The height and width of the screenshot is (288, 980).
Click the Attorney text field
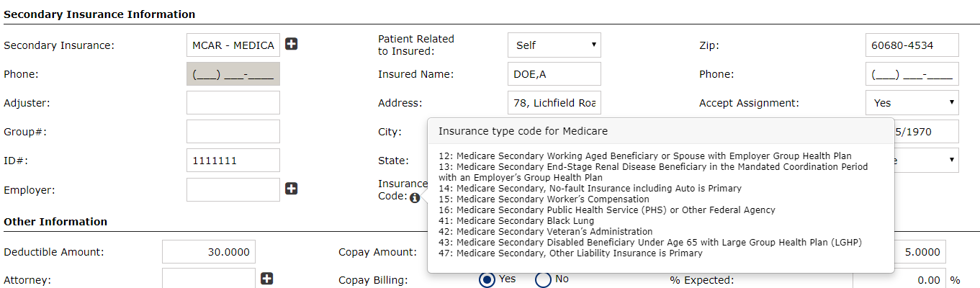pyautogui.click(x=209, y=279)
